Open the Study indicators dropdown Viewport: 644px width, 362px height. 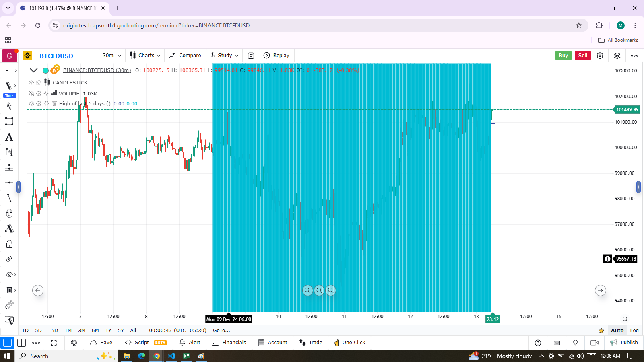pyautogui.click(x=225, y=56)
